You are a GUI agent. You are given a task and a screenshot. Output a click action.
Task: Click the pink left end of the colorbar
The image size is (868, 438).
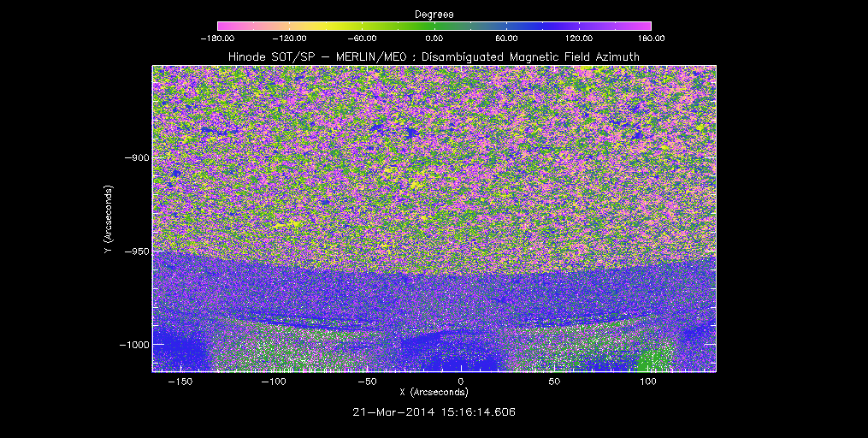(224, 26)
